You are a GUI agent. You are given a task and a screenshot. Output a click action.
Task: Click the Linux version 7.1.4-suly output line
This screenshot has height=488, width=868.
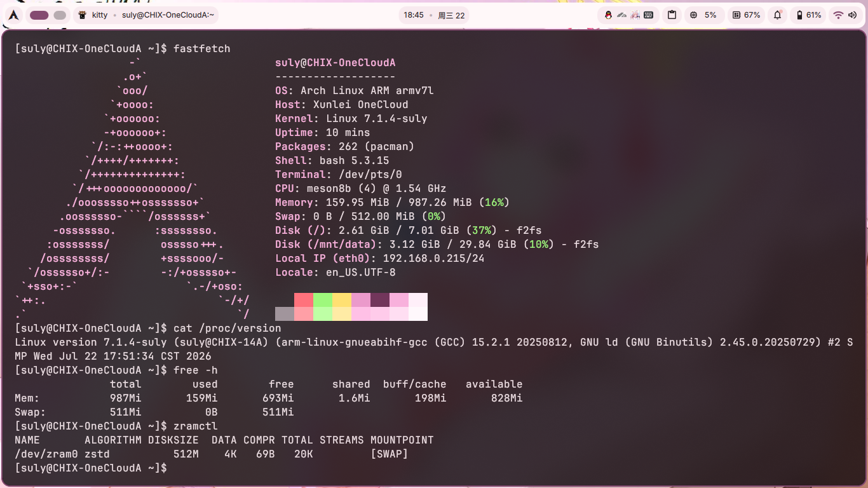[x=434, y=349]
